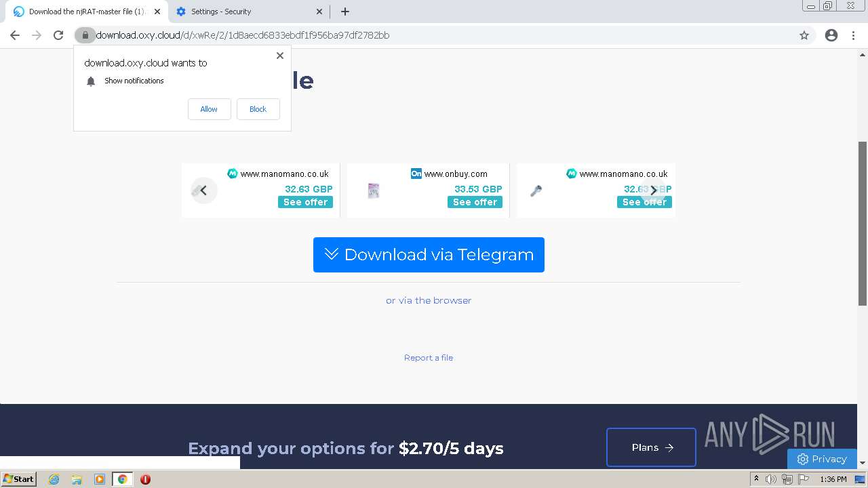This screenshot has width=868, height=488.
Task: Open the microphone product thumbnail ad
Action: click(x=536, y=191)
